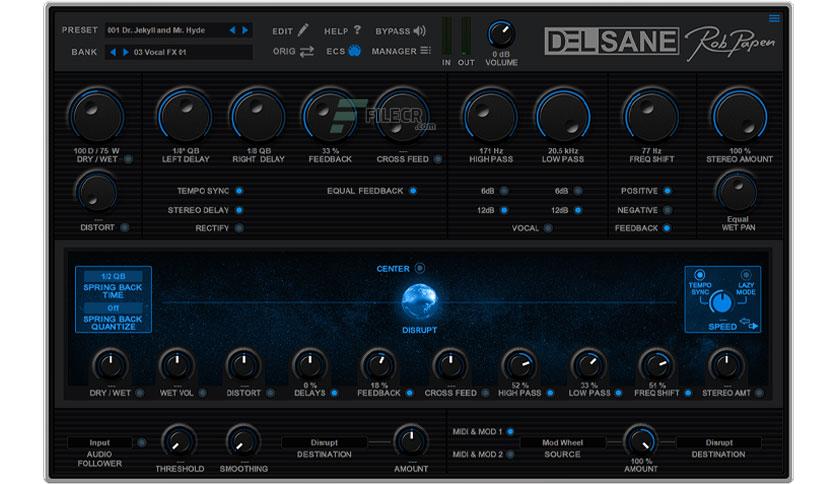Toggle upper Distort LED
The height and width of the screenshot is (484, 836).
click(x=124, y=228)
